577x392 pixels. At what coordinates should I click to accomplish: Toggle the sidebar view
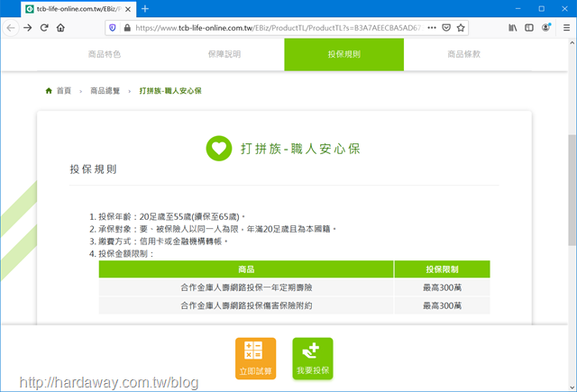pyautogui.click(x=529, y=28)
